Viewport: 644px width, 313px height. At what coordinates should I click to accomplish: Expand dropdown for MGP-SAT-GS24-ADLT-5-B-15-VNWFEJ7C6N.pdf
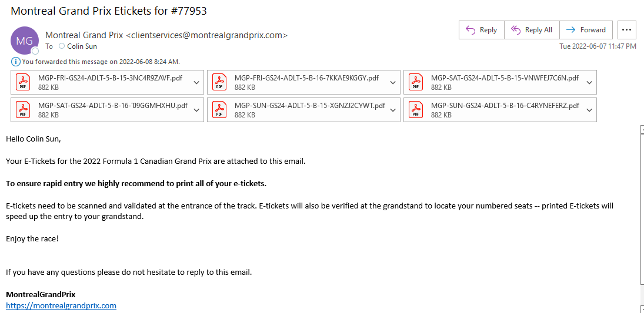pyautogui.click(x=589, y=82)
